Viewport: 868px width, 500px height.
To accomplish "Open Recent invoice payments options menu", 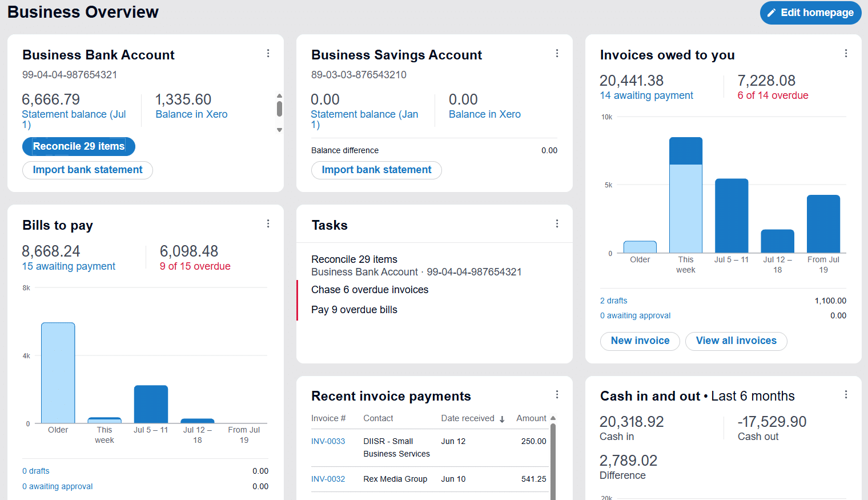I will coord(557,394).
